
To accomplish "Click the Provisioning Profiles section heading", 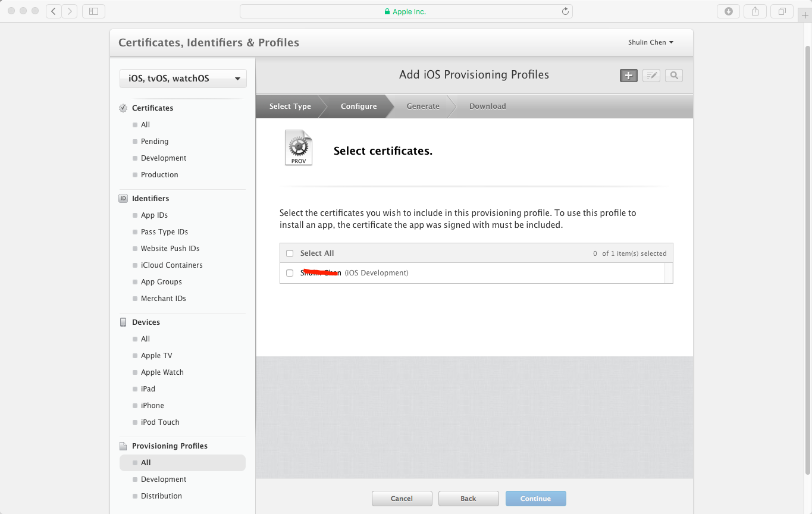I will [x=170, y=446].
